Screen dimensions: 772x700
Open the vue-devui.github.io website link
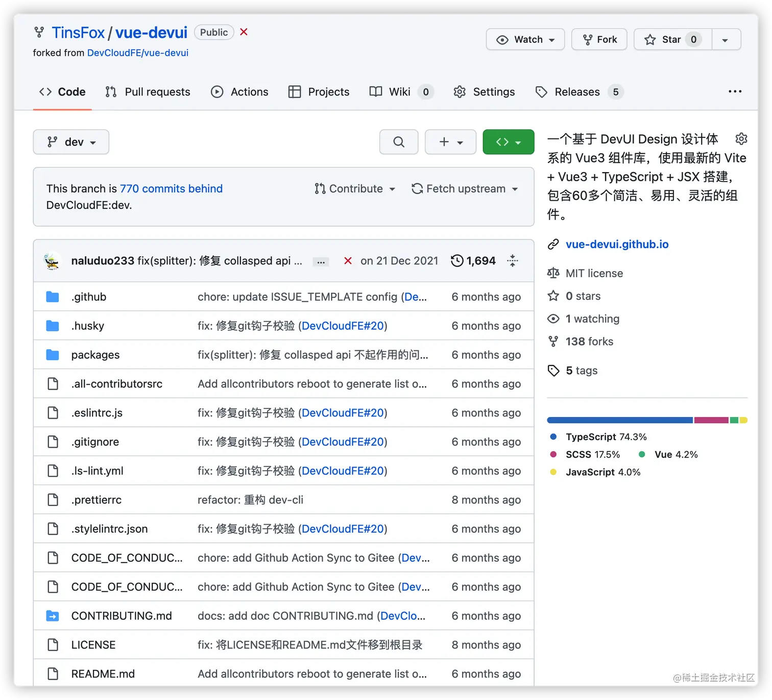tap(617, 245)
